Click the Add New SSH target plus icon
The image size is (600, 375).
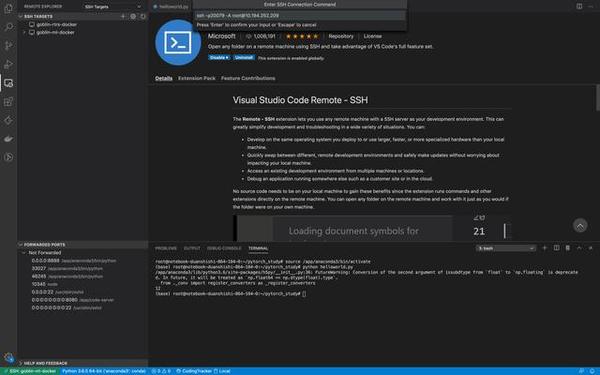[123, 16]
